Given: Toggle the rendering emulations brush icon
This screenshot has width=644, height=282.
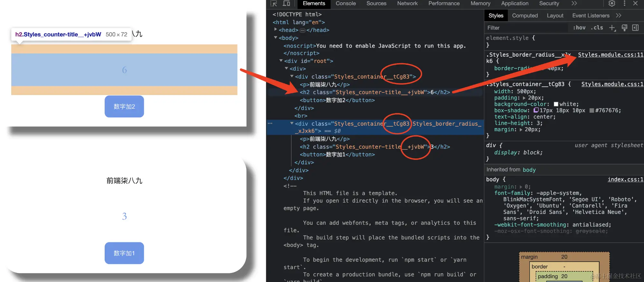Looking at the screenshot, I should pos(624,28).
